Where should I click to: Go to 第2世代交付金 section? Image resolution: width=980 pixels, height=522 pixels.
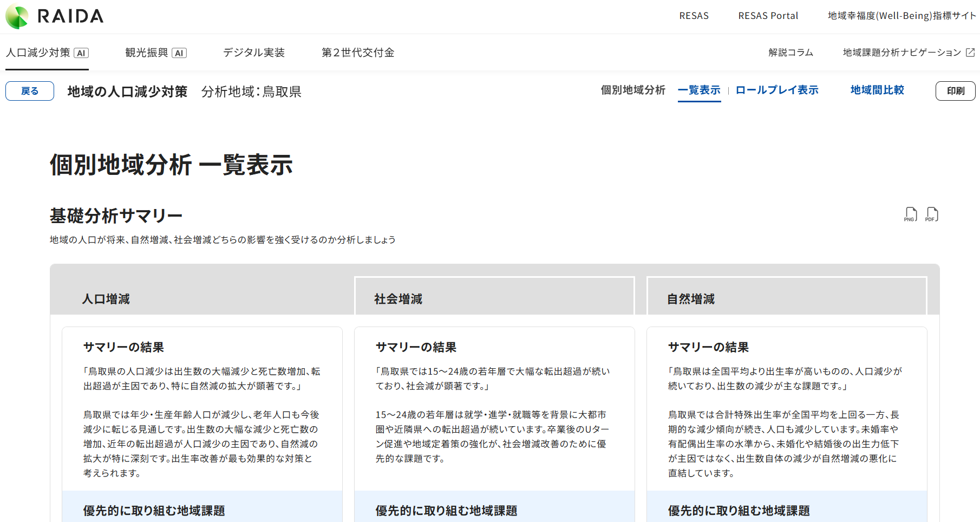pyautogui.click(x=358, y=53)
